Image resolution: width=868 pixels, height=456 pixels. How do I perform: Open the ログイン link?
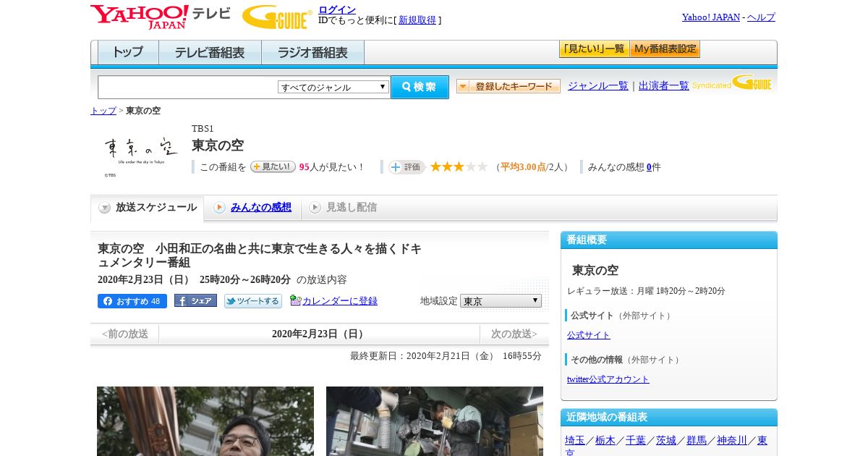[337, 9]
